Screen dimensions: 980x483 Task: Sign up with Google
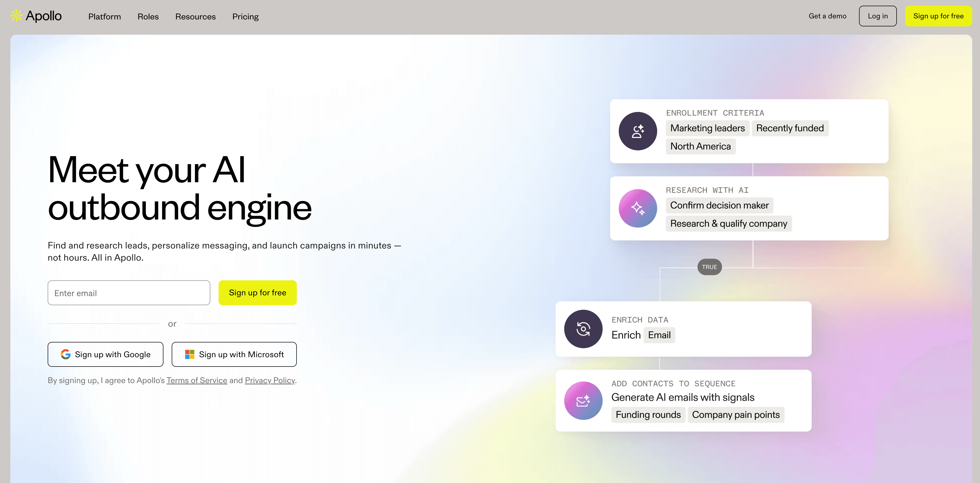pos(105,354)
